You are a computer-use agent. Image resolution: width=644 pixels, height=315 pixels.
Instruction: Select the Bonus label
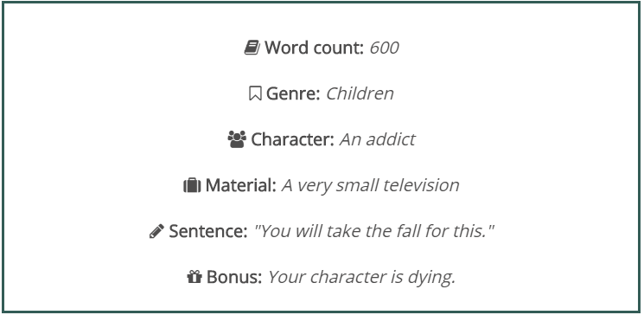pyautogui.click(x=234, y=277)
